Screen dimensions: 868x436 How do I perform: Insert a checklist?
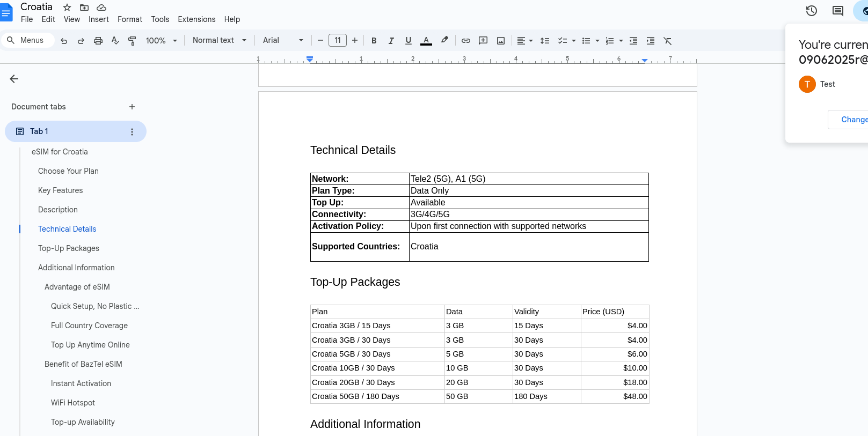(563, 41)
